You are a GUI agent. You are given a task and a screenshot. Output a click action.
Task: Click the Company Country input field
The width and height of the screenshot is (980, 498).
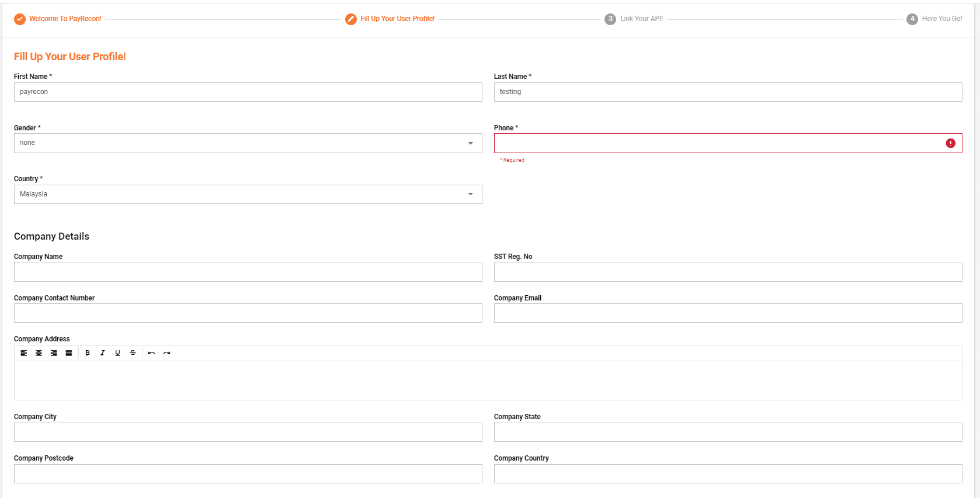point(728,473)
